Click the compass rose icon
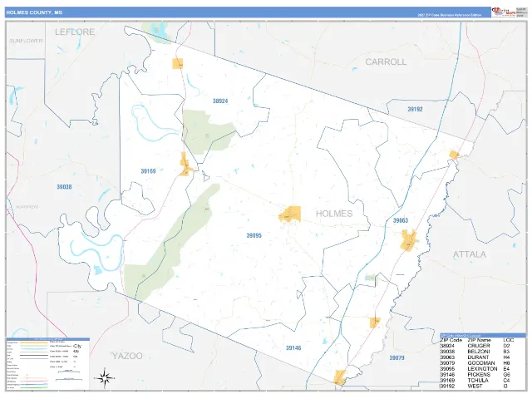The height and width of the screenshot is (399, 532). pyautogui.click(x=105, y=377)
